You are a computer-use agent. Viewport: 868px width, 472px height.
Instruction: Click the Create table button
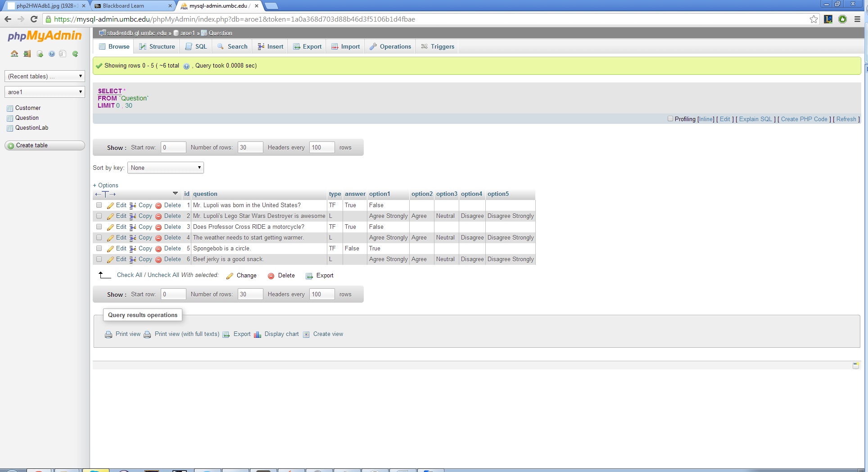[x=45, y=145]
